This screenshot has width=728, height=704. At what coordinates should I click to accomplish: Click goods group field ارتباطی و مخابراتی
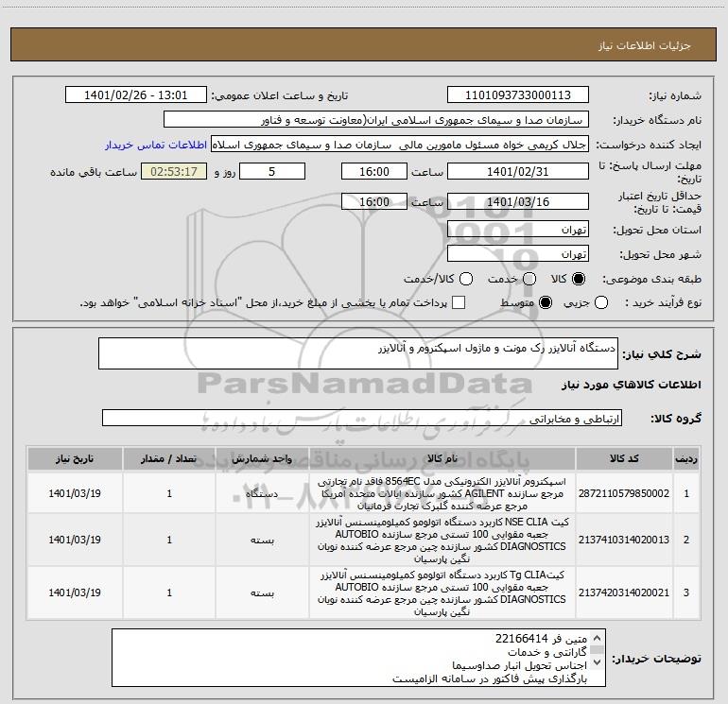pos(362,418)
